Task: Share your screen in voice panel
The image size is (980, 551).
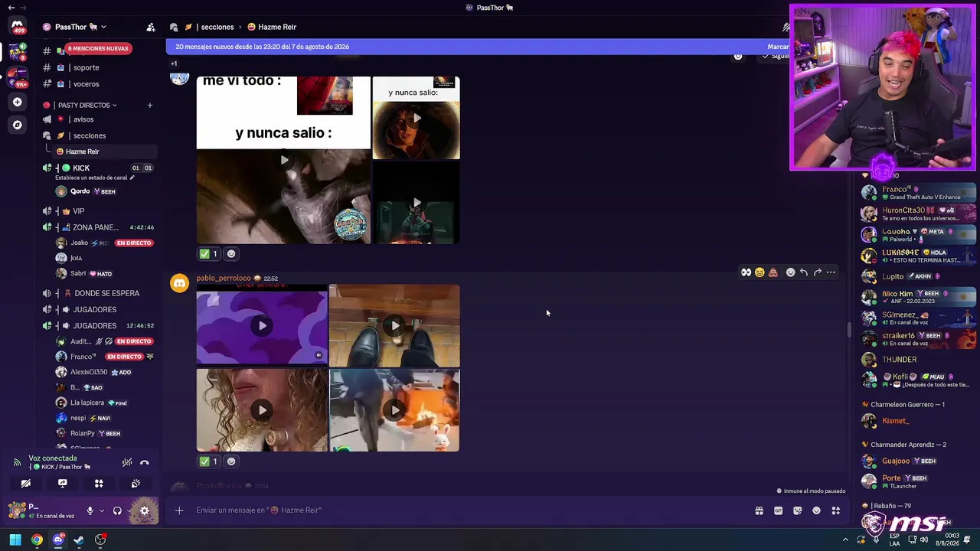Action: pos(63,484)
